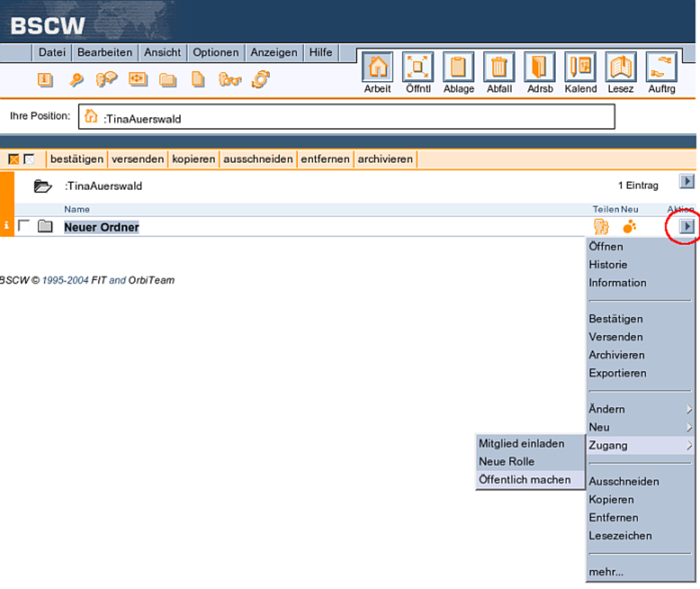Open the Neuer Ordner folder link
700x589 pixels.
[102, 227]
